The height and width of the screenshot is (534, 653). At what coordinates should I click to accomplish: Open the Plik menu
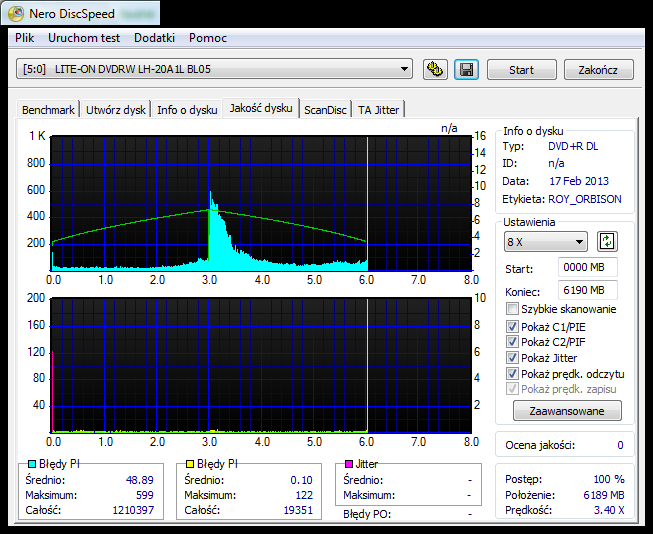[25, 38]
